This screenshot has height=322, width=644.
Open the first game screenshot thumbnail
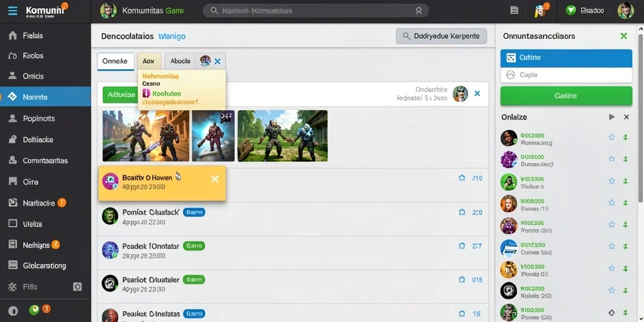click(x=146, y=136)
